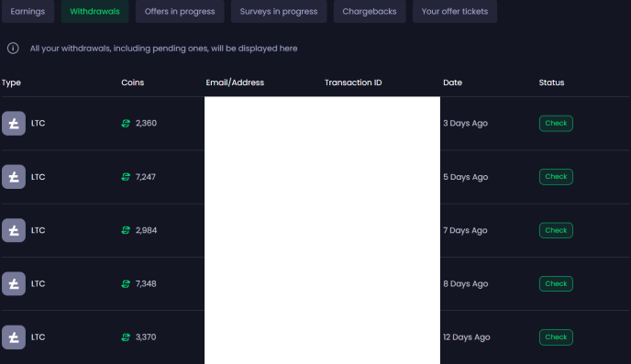Click Litecoin icon in 3,370 row
Image resolution: width=631 pixels, height=364 pixels.
point(14,337)
